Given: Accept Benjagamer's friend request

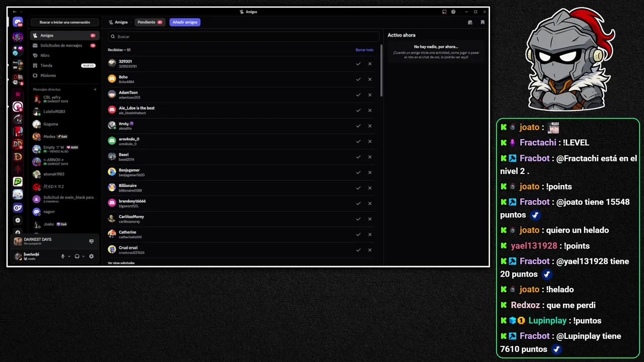Looking at the screenshot, I should 358,172.
